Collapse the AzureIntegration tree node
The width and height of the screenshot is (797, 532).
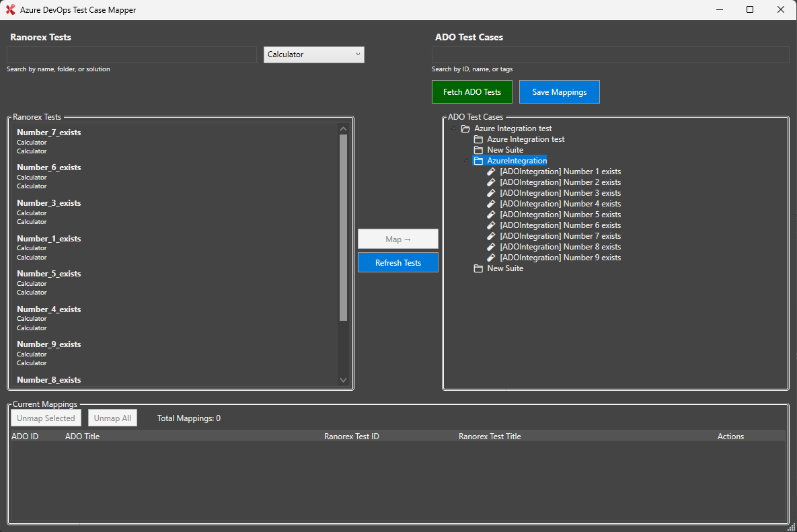tap(466, 161)
